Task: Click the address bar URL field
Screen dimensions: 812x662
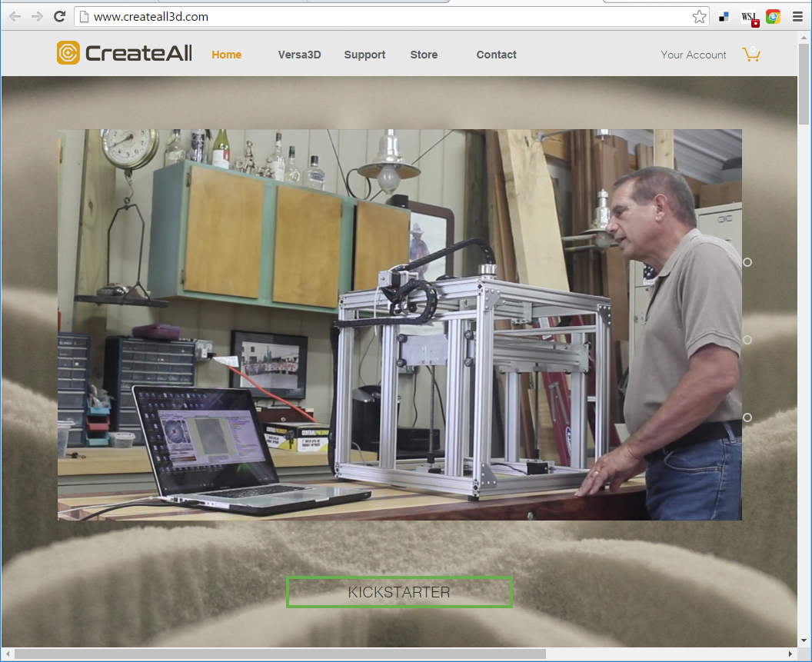Action: [391, 17]
